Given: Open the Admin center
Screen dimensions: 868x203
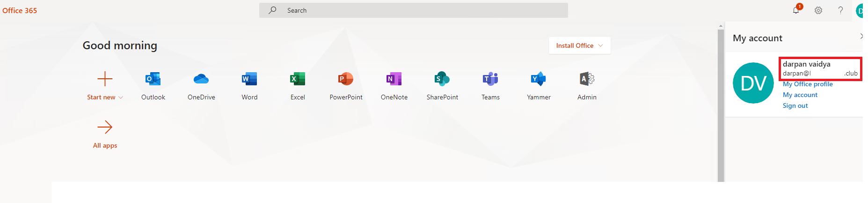Looking at the screenshot, I should point(587,86).
